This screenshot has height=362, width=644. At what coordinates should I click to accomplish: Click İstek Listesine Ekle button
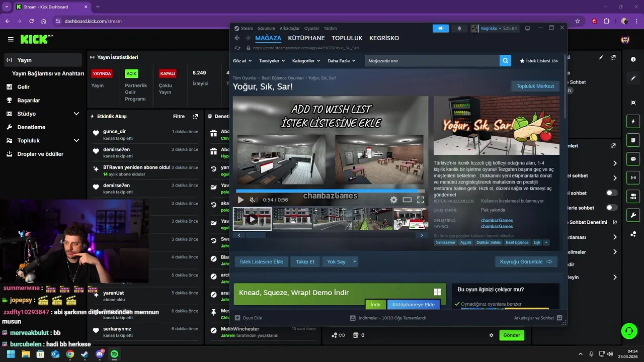tap(262, 261)
